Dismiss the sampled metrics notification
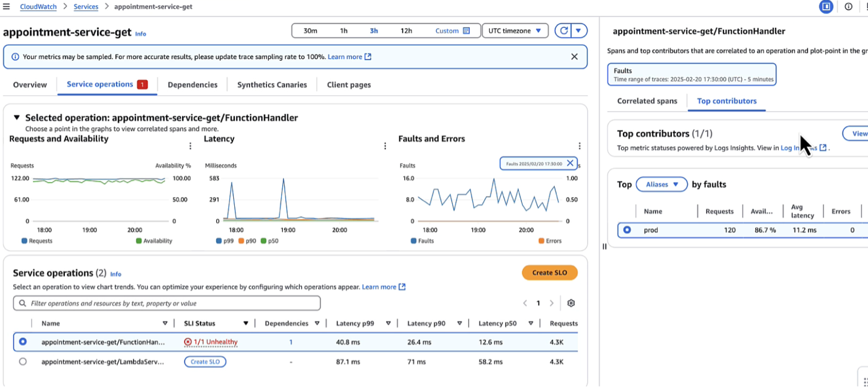 point(574,56)
